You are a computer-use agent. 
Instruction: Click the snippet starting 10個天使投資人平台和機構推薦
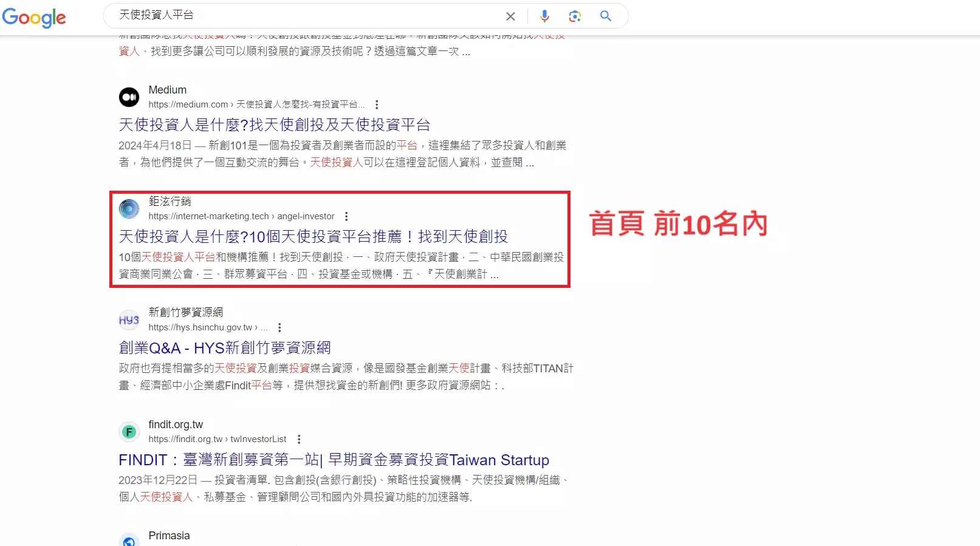tap(341, 265)
